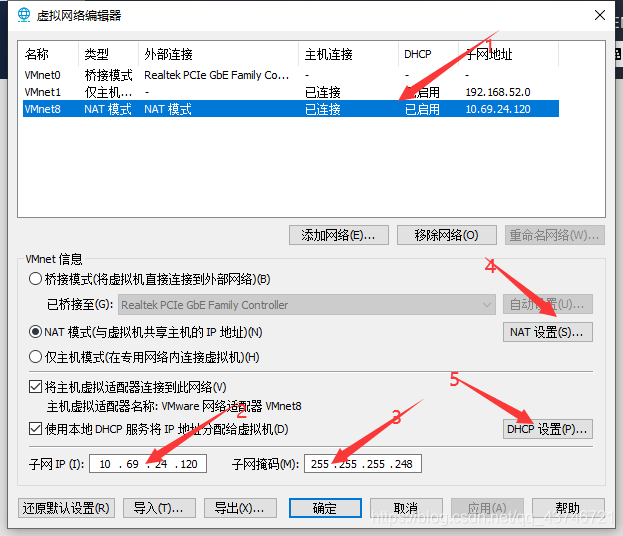
Task: Select the 仅主机模式 radio button
Action: point(35,357)
